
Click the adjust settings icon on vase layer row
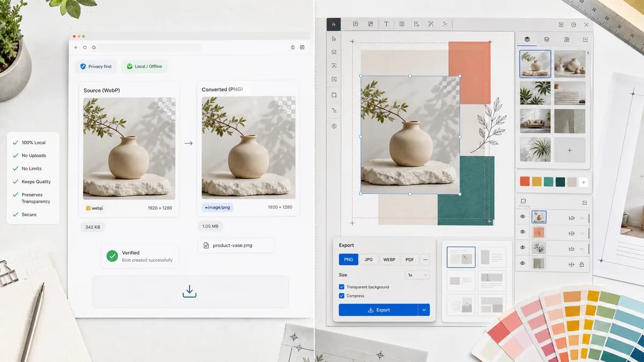[x=572, y=217]
